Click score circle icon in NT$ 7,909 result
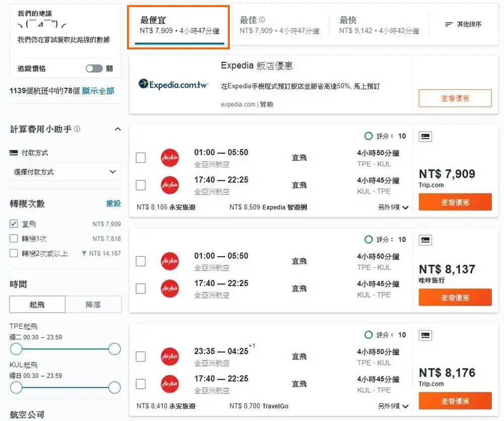Viewport: 504px width, 421px height. (368, 136)
